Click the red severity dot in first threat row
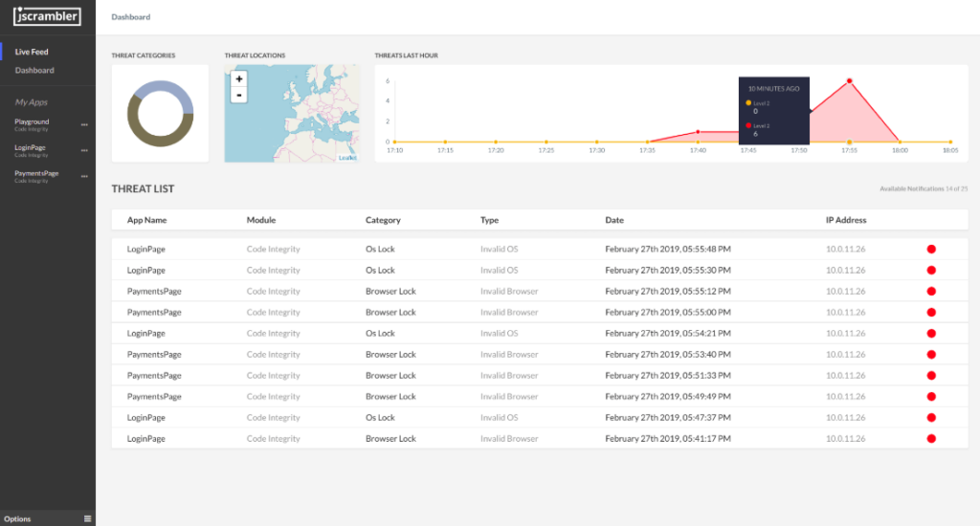This screenshot has height=526, width=980. [931, 249]
